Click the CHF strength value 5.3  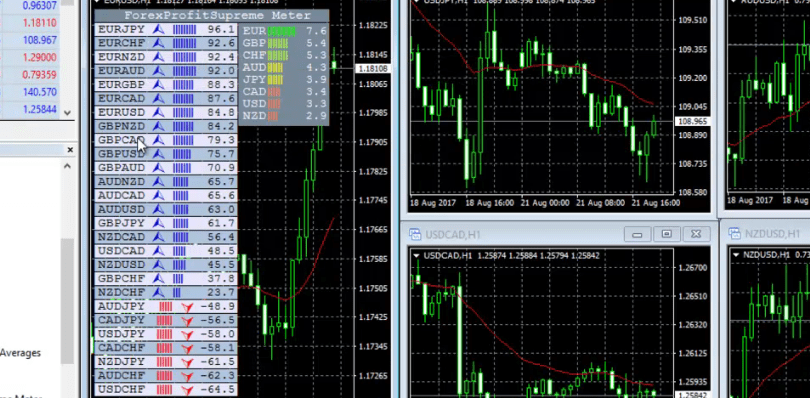pos(316,55)
